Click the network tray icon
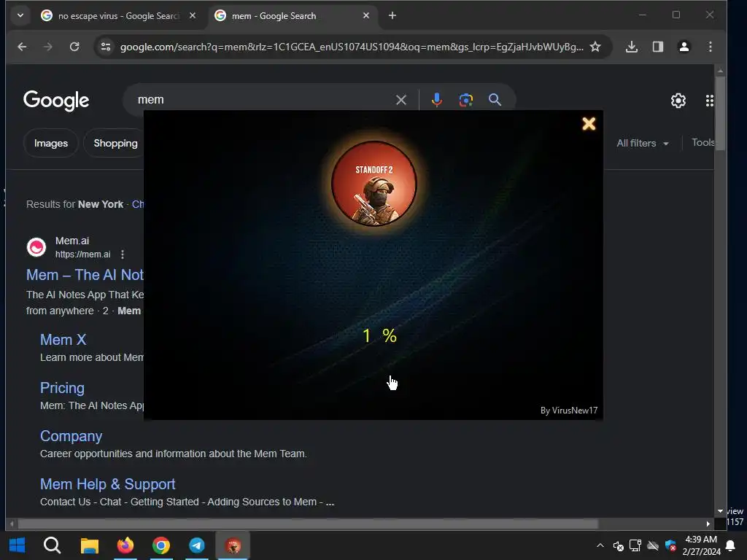 pyautogui.click(x=635, y=545)
